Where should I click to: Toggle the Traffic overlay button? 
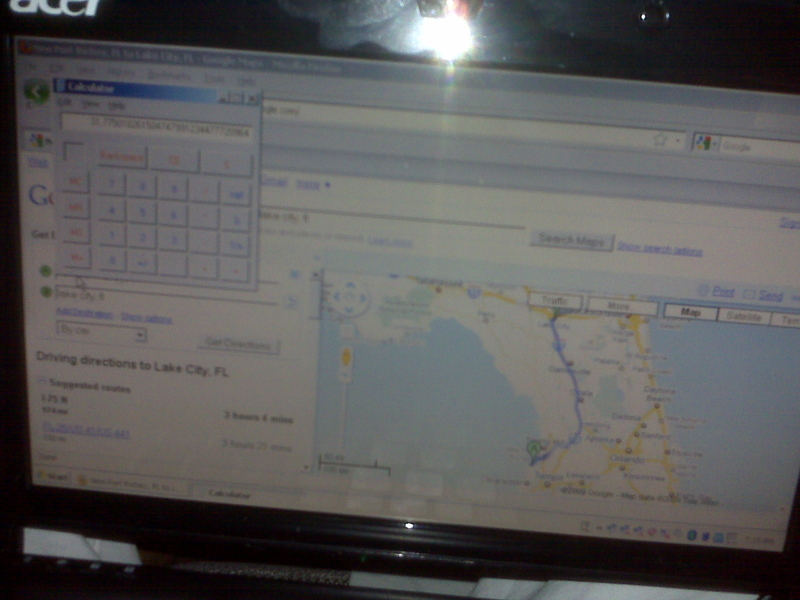[x=555, y=301]
